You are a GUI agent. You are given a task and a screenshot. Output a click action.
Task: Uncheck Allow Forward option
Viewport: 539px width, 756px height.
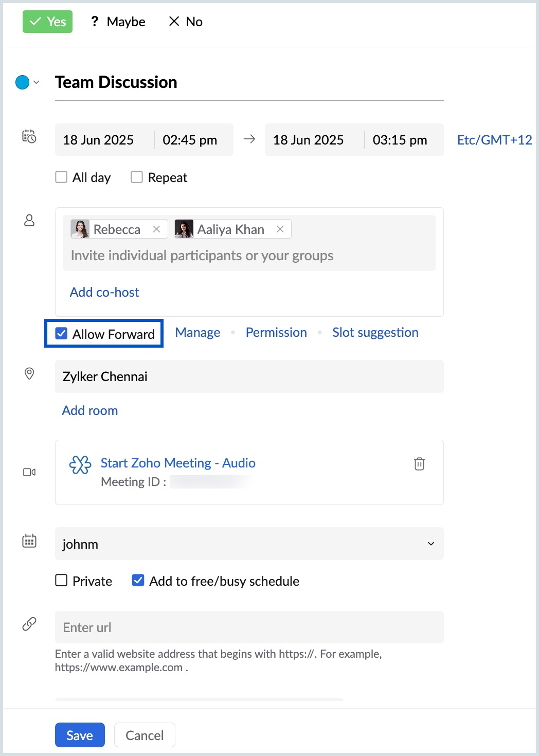click(x=62, y=334)
